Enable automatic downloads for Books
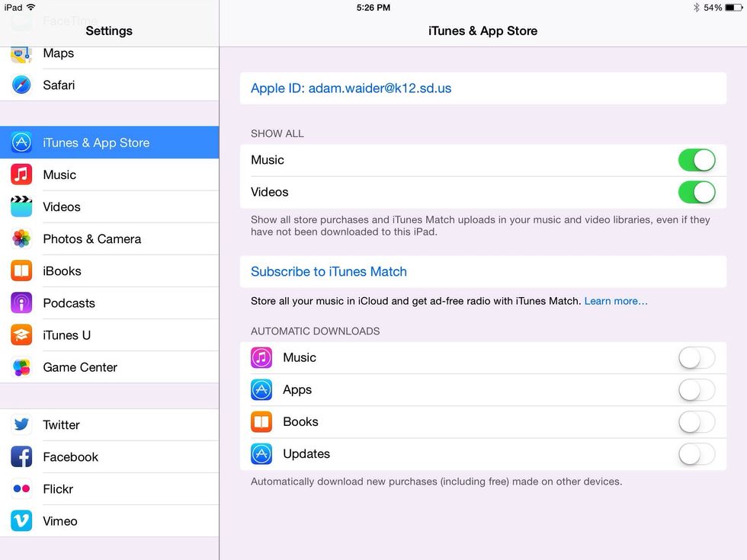747x560 pixels. point(697,422)
